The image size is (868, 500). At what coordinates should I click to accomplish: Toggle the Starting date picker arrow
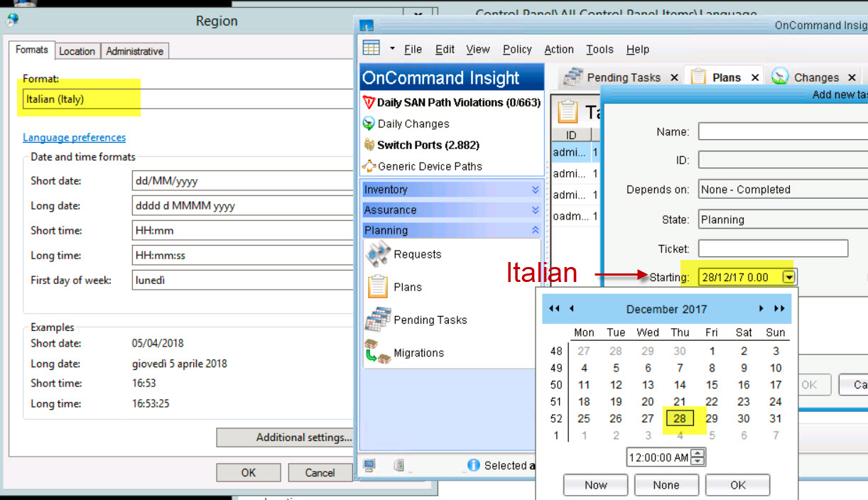tap(788, 277)
